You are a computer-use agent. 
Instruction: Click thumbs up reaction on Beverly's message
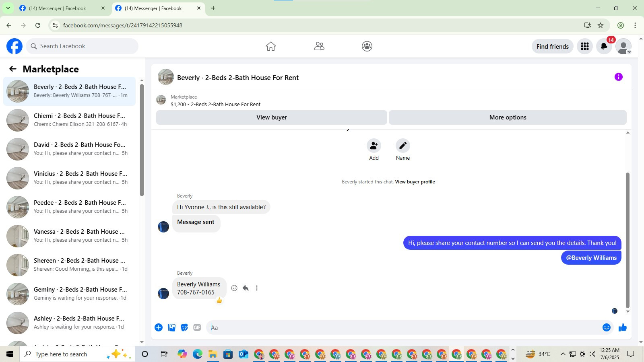(x=219, y=300)
